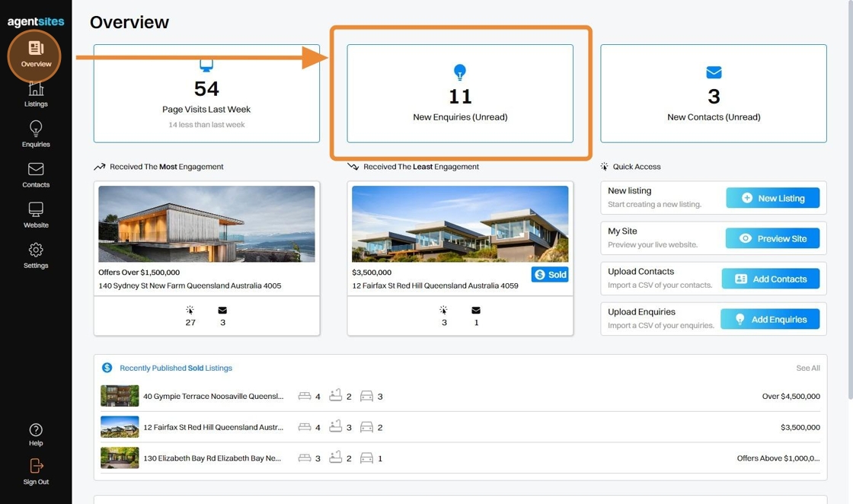Click the bed icon in 40 Gympie Terrace row
This screenshot has height=504, width=853.
[x=305, y=397]
